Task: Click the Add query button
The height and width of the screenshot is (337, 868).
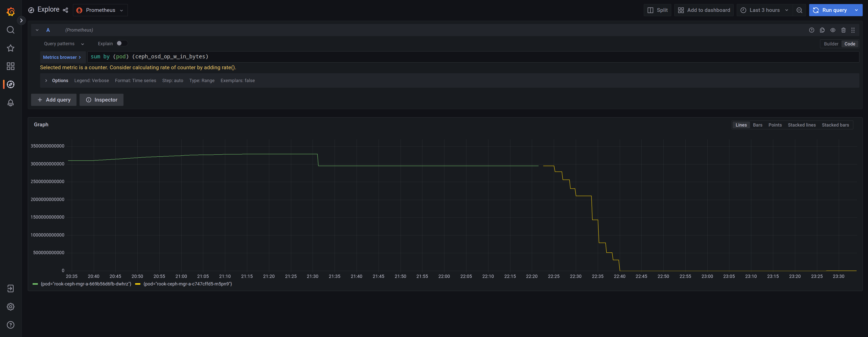Action: point(54,100)
